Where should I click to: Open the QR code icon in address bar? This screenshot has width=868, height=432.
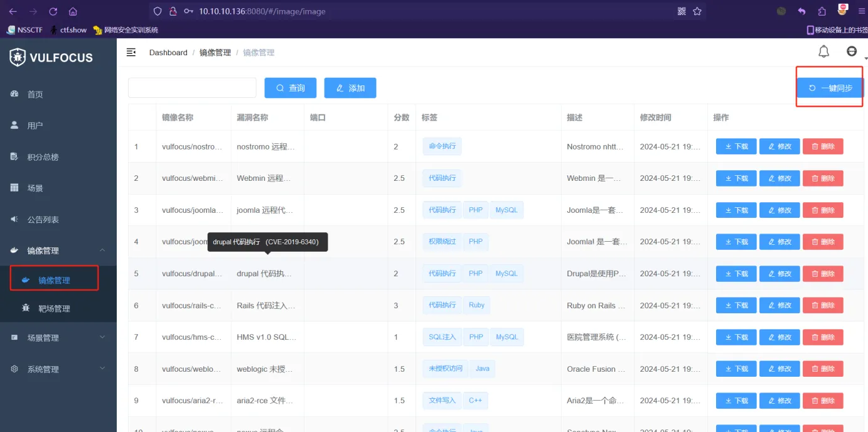point(682,11)
